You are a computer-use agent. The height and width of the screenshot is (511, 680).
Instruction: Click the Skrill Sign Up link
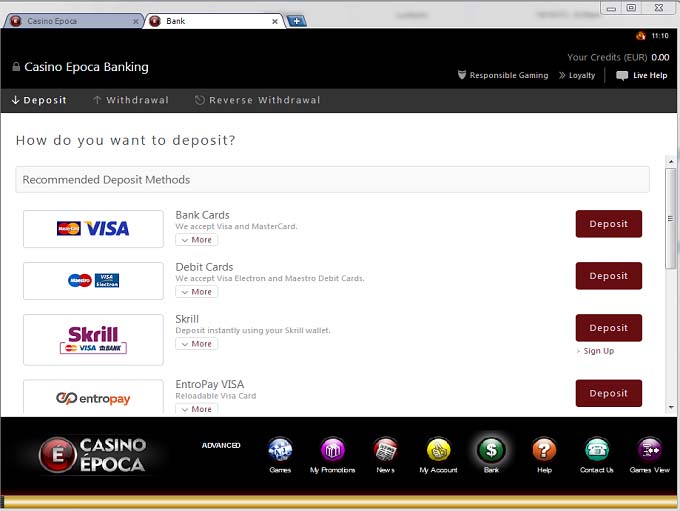tap(598, 351)
